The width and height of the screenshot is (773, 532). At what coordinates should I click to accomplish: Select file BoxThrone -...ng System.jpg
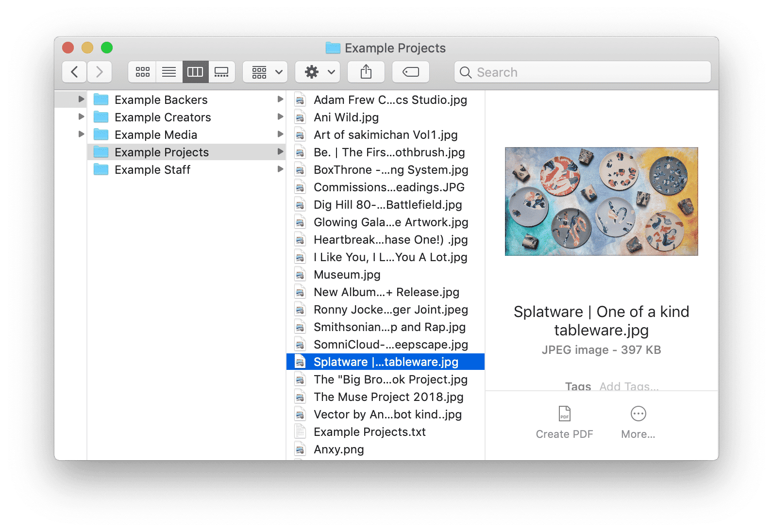386,169
